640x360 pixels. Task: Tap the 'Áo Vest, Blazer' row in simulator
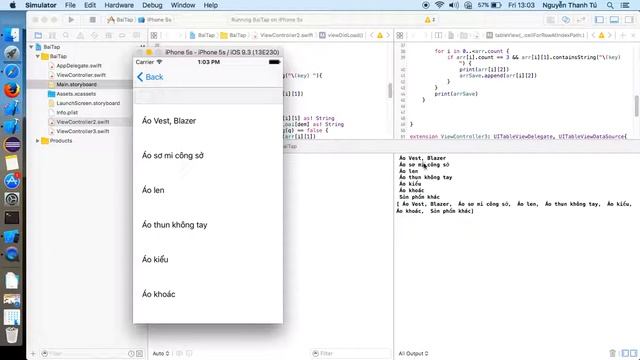pyautogui.click(x=208, y=121)
